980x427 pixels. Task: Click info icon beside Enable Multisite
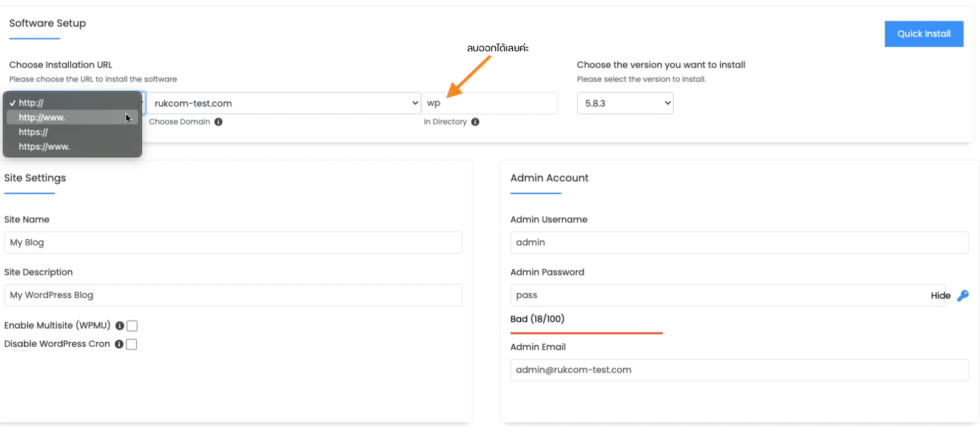[120, 326]
